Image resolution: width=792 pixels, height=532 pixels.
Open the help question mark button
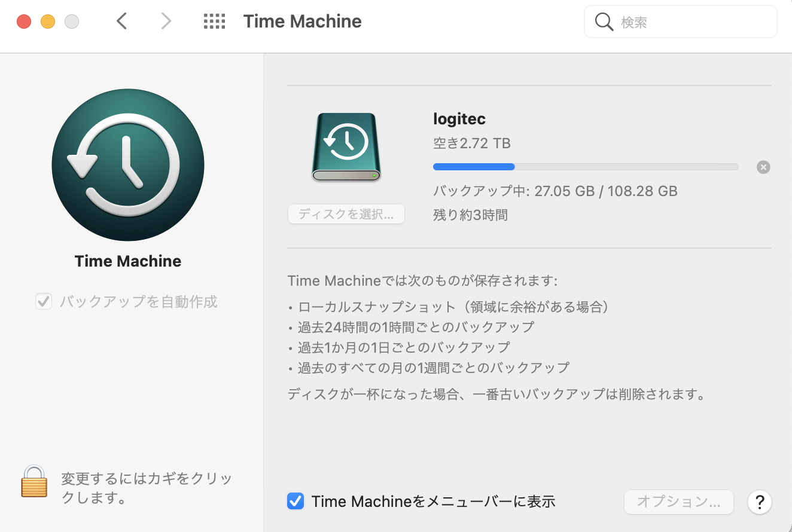pos(760,502)
